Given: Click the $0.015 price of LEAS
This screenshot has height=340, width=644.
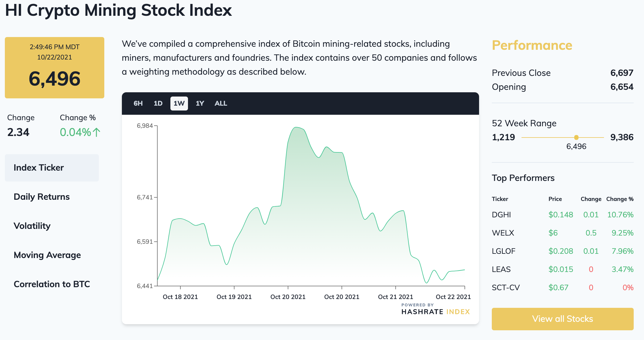Looking at the screenshot, I should coord(561,270).
